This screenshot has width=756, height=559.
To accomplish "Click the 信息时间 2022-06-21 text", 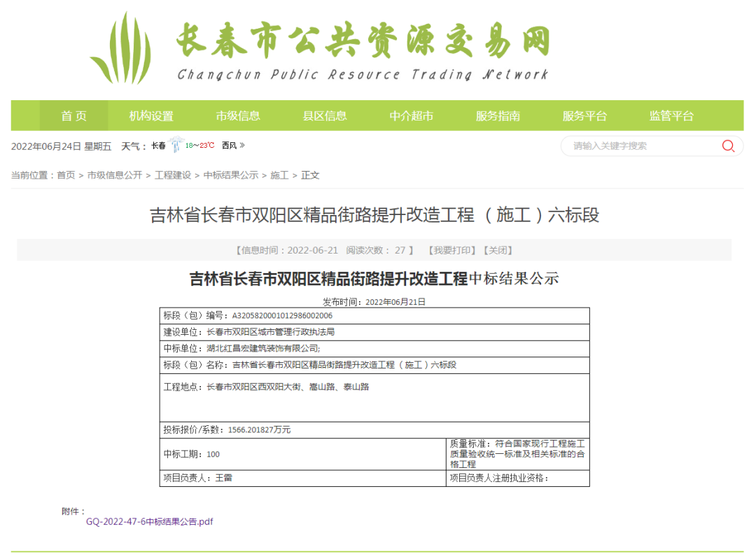I will point(288,250).
